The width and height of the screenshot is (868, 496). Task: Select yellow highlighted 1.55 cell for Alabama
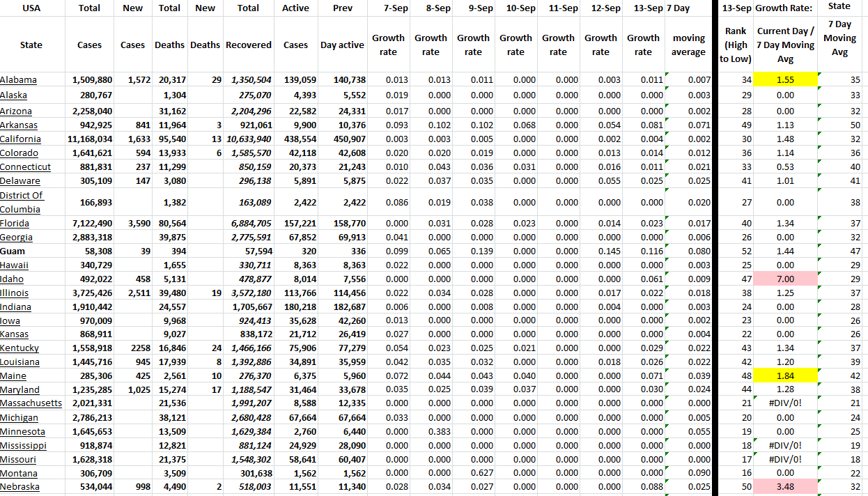point(785,80)
